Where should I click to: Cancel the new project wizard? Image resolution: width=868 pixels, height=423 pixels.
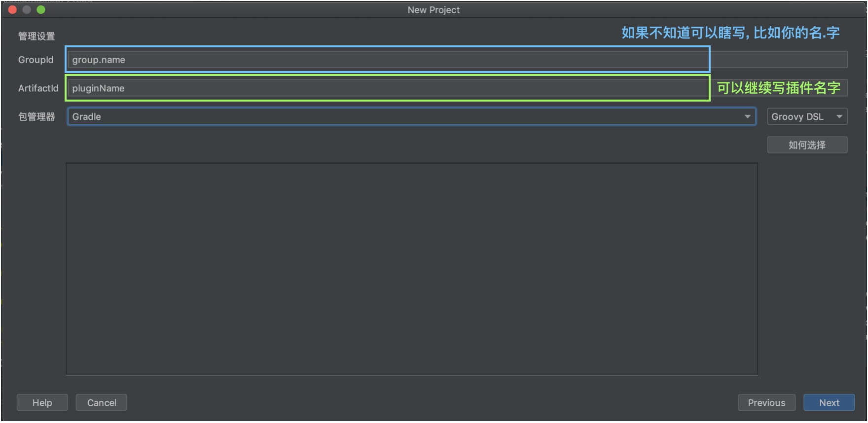click(x=102, y=403)
